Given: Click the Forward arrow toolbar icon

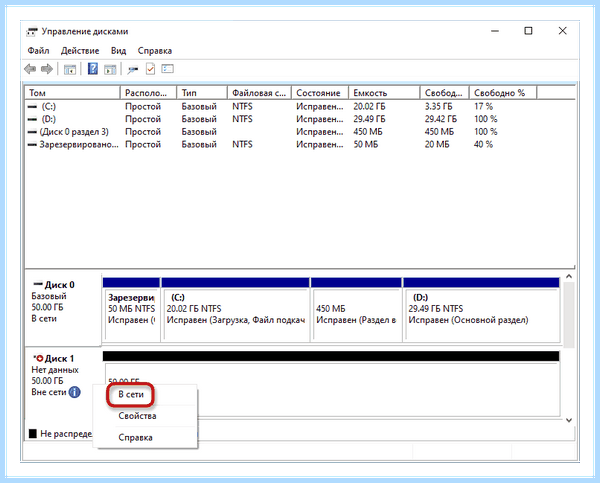Looking at the screenshot, I should pyautogui.click(x=47, y=69).
